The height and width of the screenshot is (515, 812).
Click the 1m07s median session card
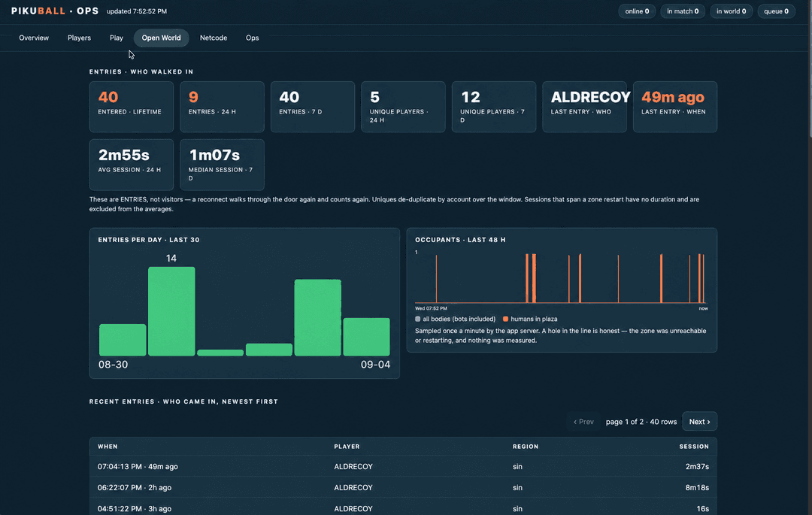tap(222, 165)
